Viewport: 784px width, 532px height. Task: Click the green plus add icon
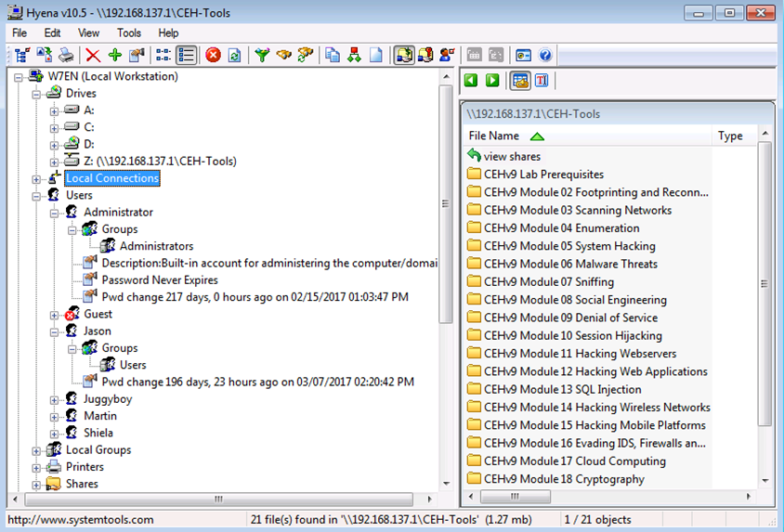point(115,55)
